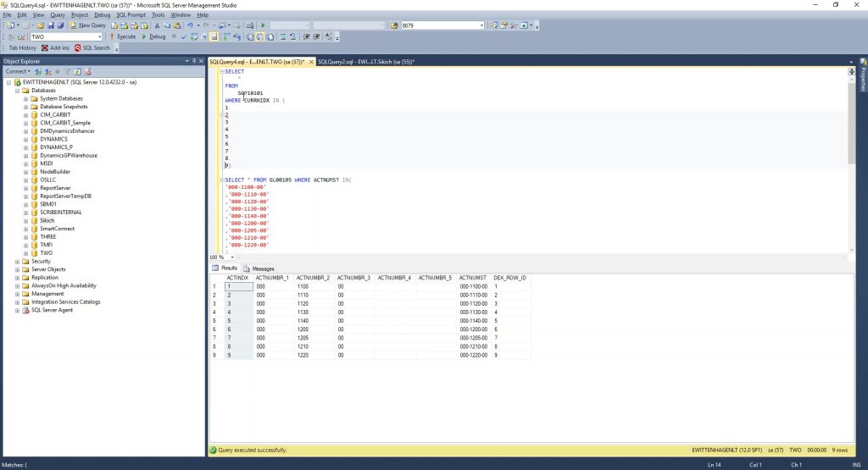Expand the DYNAMICS database node
The image size is (868, 470).
coord(26,139)
